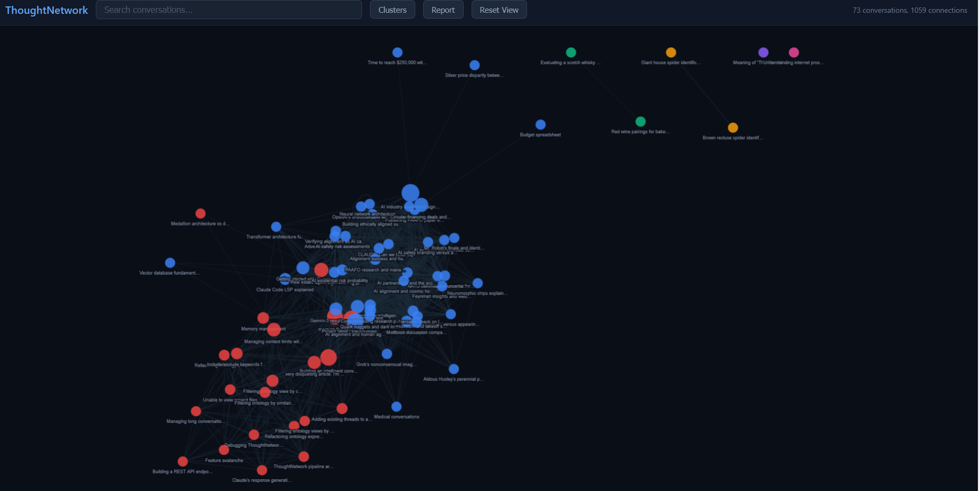This screenshot has height=491, width=980.
Task: Click the Reset View button
Action: coord(499,10)
